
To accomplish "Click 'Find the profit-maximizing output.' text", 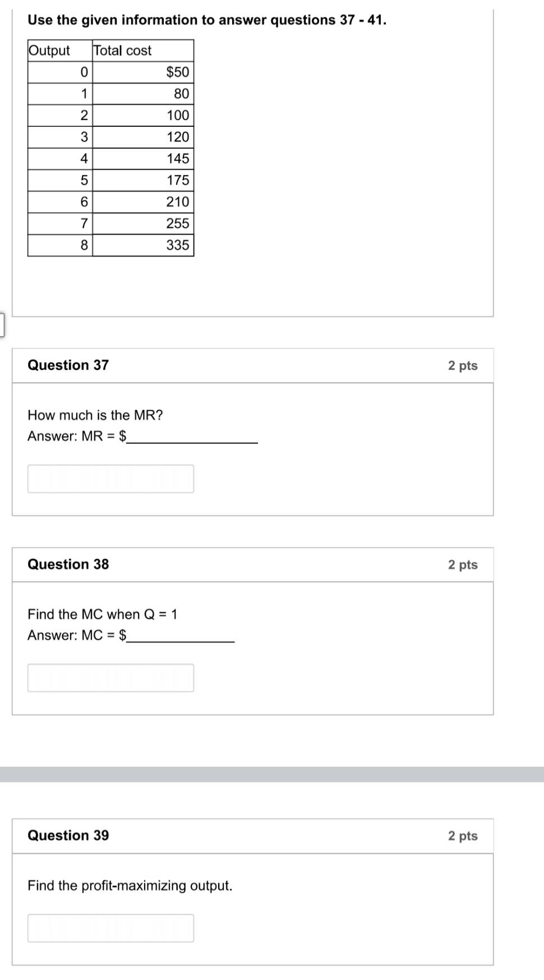I will 130,886.
